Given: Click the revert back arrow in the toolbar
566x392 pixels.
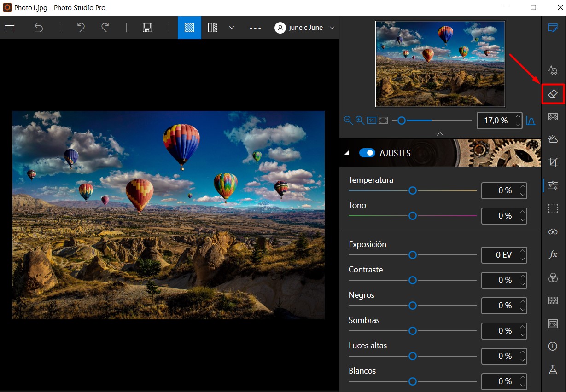Looking at the screenshot, I should [x=39, y=28].
